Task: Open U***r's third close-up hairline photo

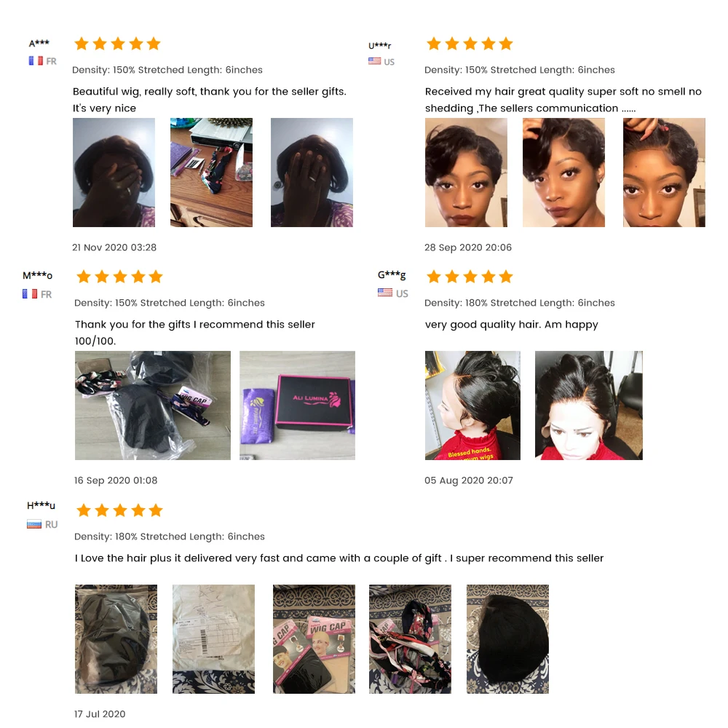Action: coord(664,173)
